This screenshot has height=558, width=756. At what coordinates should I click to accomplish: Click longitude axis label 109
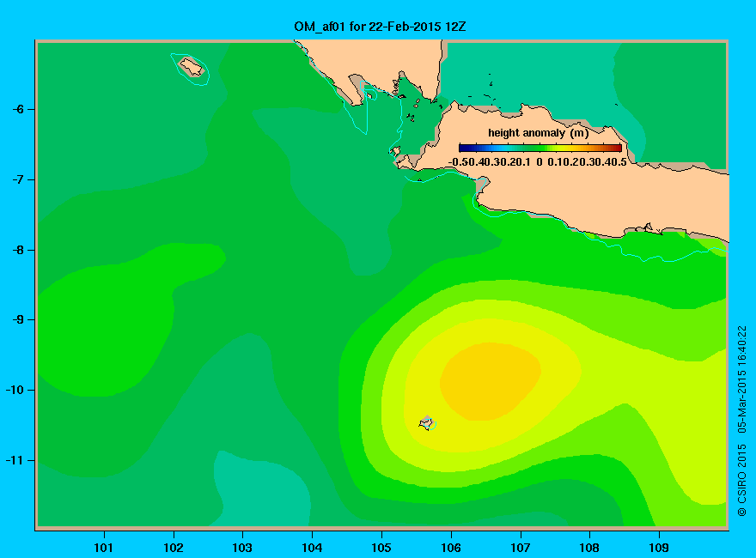pyautogui.click(x=659, y=548)
